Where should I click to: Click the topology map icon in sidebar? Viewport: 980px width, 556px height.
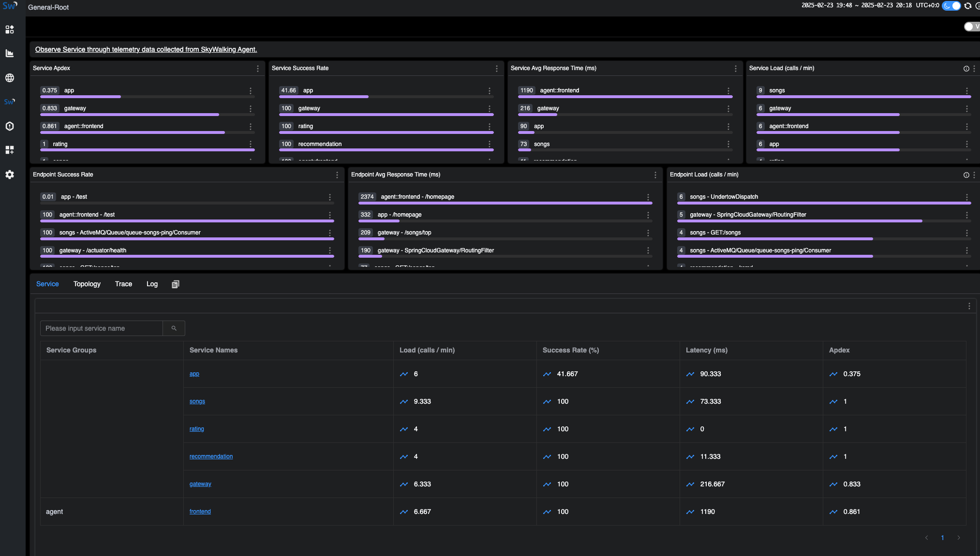pyautogui.click(x=9, y=77)
